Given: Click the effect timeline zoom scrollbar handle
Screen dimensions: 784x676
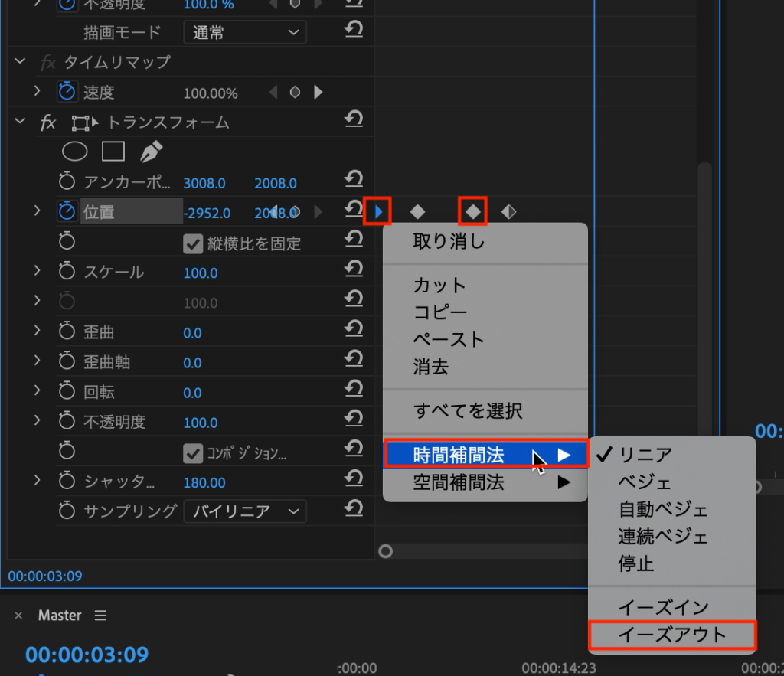Looking at the screenshot, I should click(386, 551).
